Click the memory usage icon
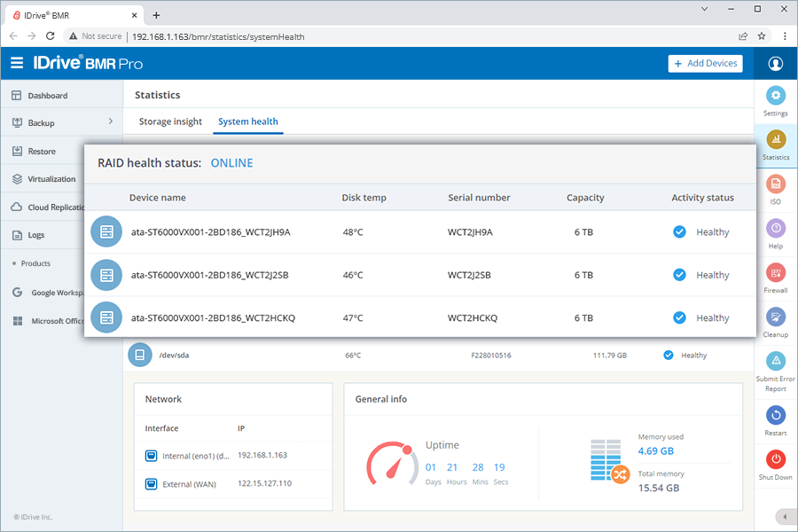 click(x=610, y=461)
